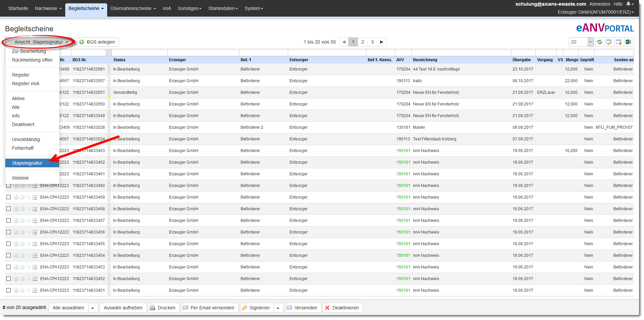644x320 pixels.
Task: Click the Drucken button
Action: tap(163, 308)
